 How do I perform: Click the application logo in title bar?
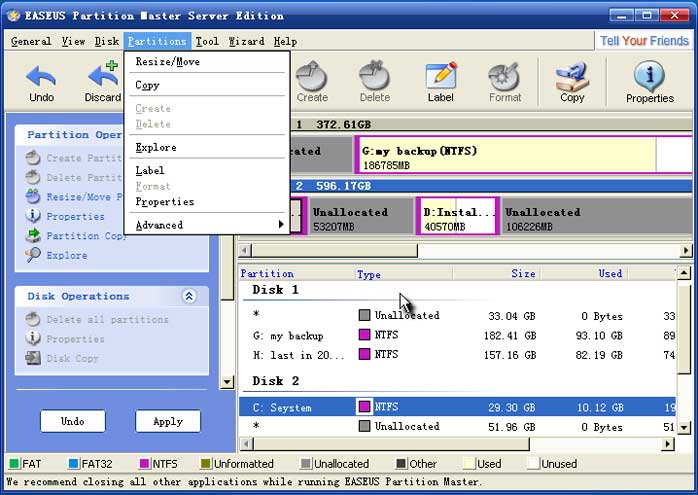(14, 16)
